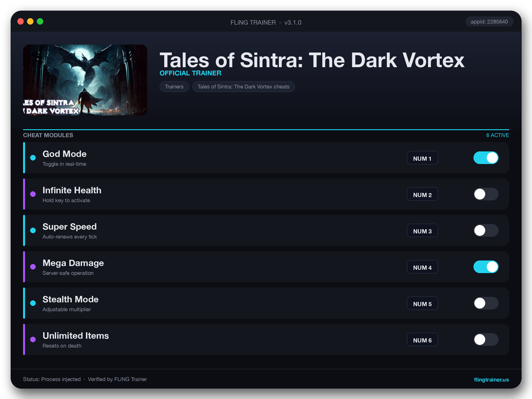The width and height of the screenshot is (532, 399).
Task: Click the Unlimited Items purple dot
Action: (x=33, y=339)
